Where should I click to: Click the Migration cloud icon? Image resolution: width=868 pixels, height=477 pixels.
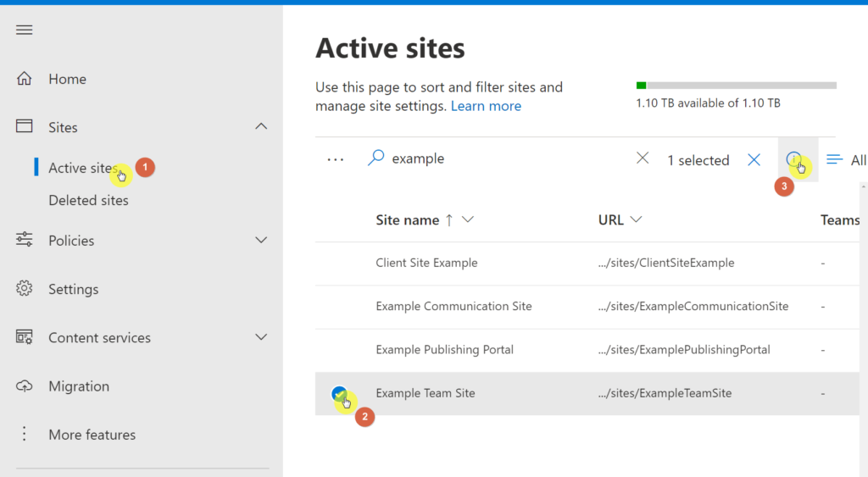[24, 385]
